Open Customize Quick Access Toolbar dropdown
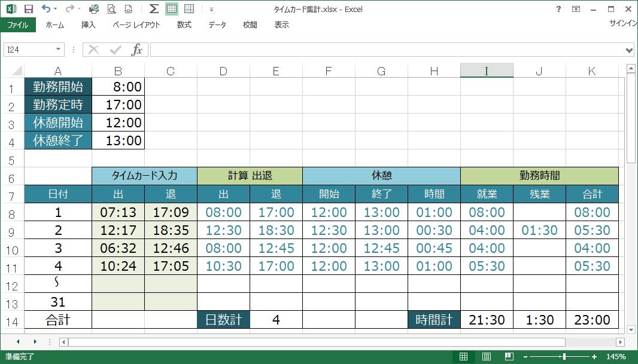 (211, 10)
